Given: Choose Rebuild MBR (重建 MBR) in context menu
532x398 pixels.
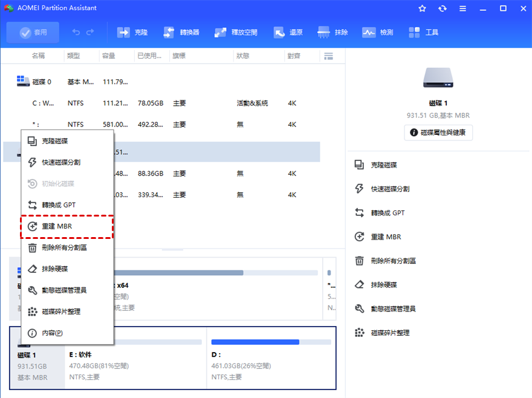Looking at the screenshot, I should (x=67, y=226).
